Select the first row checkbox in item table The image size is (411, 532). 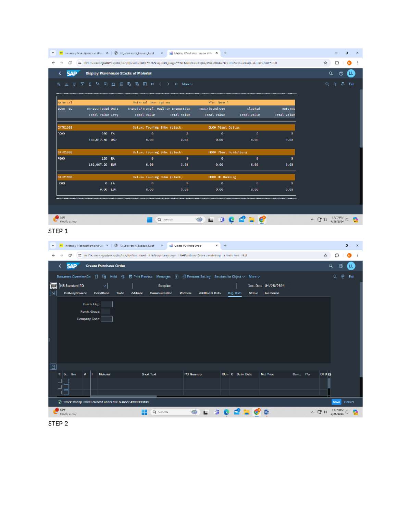(60, 381)
